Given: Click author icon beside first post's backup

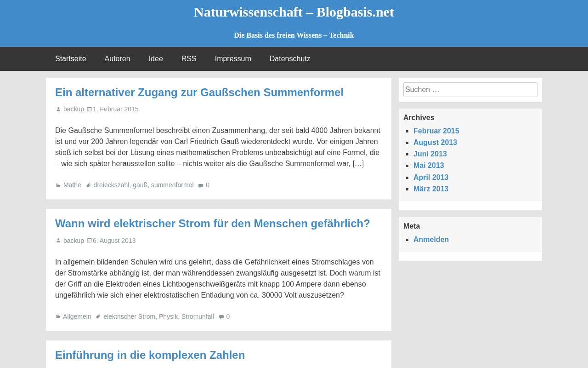Looking at the screenshot, I should tap(58, 109).
